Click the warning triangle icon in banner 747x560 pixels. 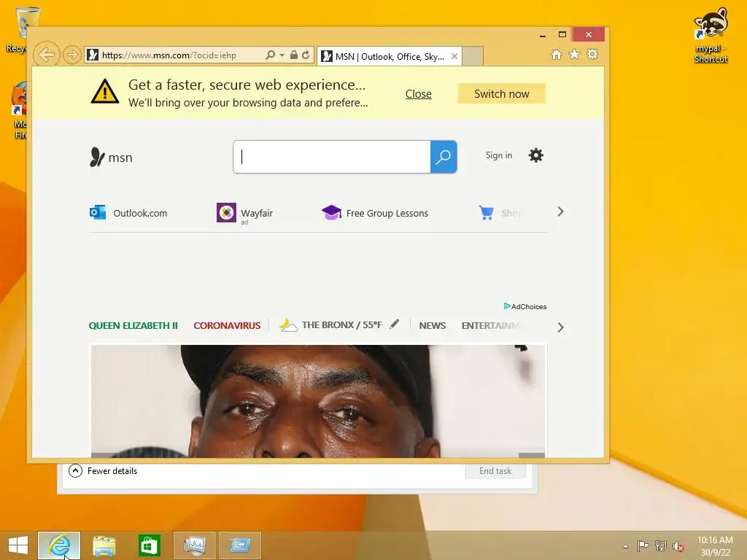click(105, 91)
